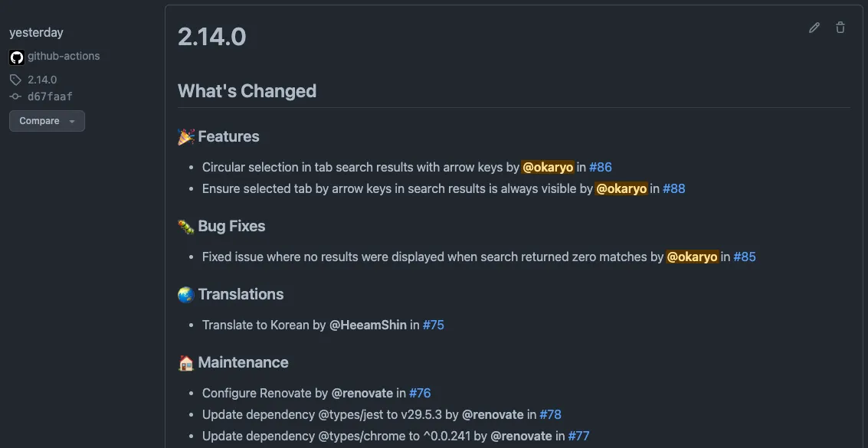Viewport: 868px width, 448px height.
Task: Open the Configure Renovate pull request #76
Action: pyautogui.click(x=420, y=393)
